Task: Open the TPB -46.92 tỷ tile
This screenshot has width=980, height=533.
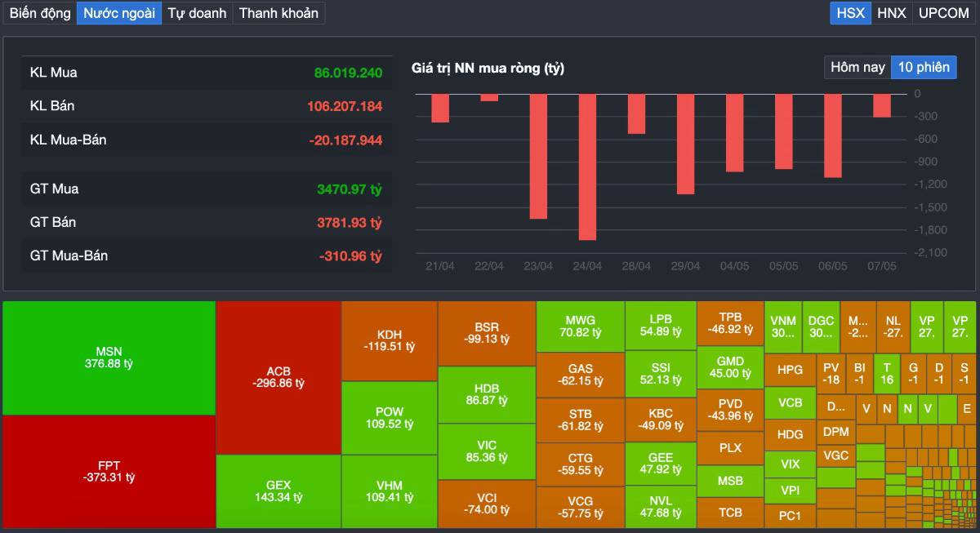Action: tap(730, 323)
